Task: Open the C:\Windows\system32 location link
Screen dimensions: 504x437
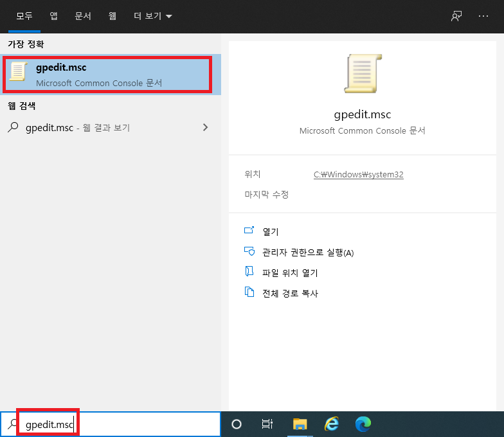Action: click(359, 175)
